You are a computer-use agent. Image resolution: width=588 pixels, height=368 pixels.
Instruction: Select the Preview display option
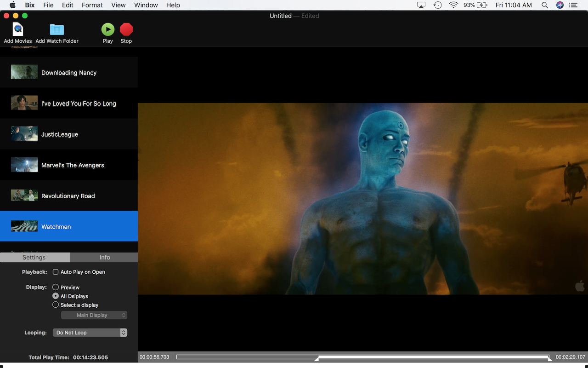coord(56,287)
